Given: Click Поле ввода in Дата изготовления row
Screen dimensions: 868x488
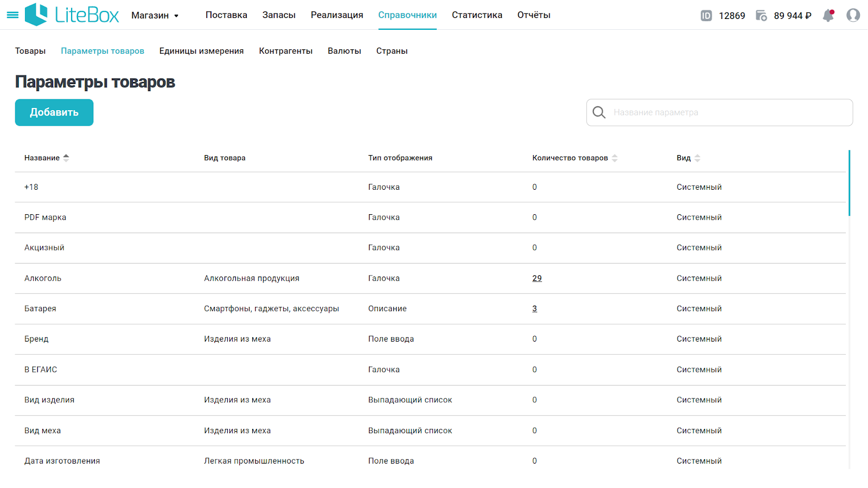Looking at the screenshot, I should pyautogui.click(x=391, y=461).
